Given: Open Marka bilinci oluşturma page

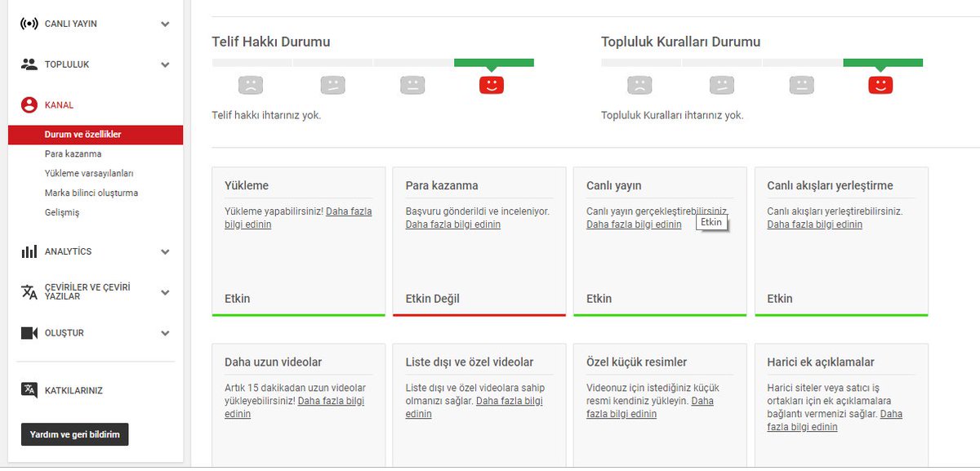Looking at the screenshot, I should [91, 193].
